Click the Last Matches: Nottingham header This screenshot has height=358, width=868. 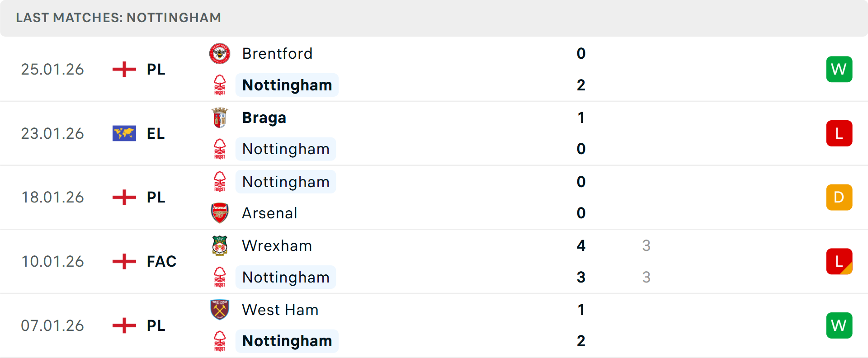point(118,18)
